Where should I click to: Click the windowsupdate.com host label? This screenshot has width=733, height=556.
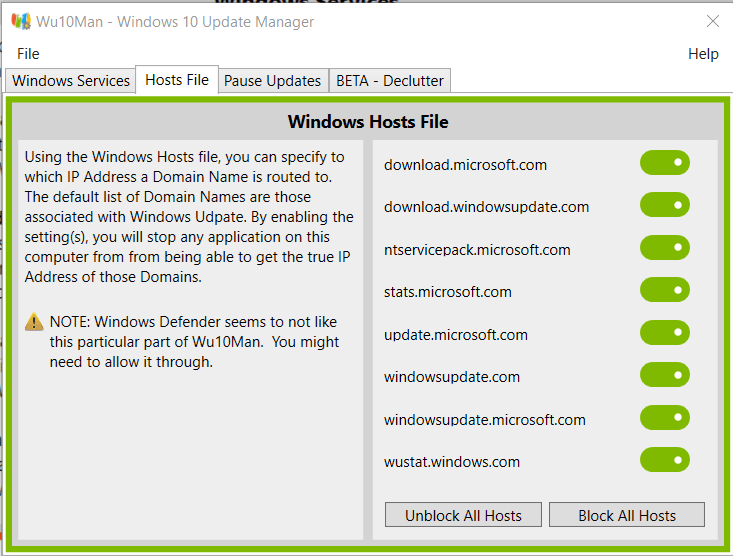tap(452, 377)
